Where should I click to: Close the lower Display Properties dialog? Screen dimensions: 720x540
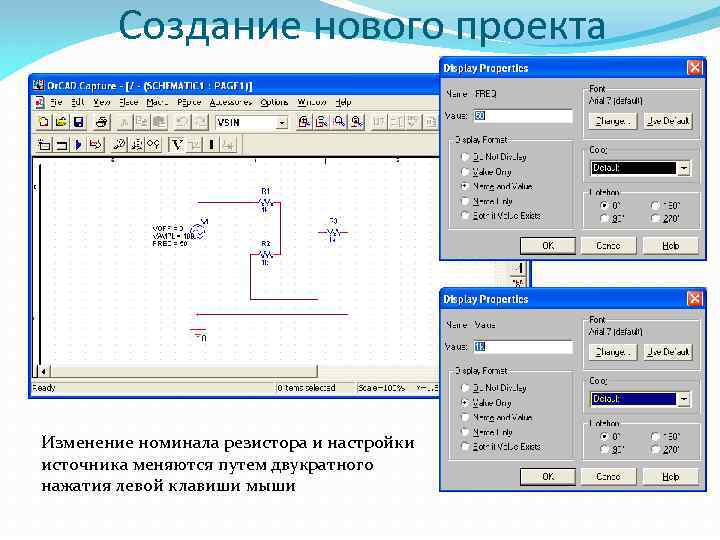click(x=695, y=299)
